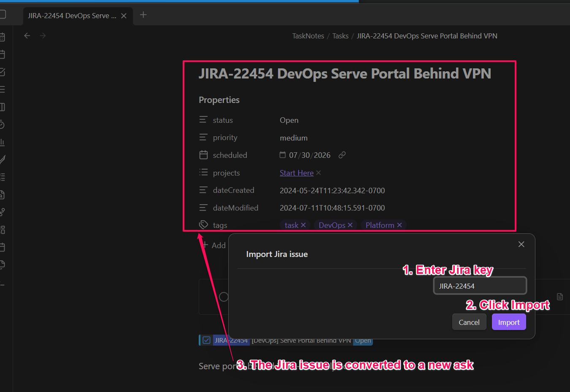The height and width of the screenshot is (392, 570).
Task: Click the Import Jira issue dialog title
Action: 277,254
